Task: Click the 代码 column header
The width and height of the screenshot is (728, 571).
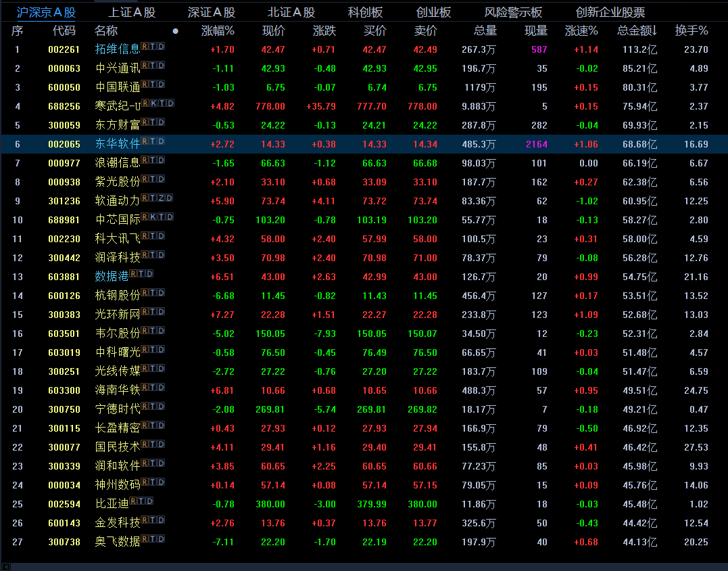Action: [x=64, y=31]
